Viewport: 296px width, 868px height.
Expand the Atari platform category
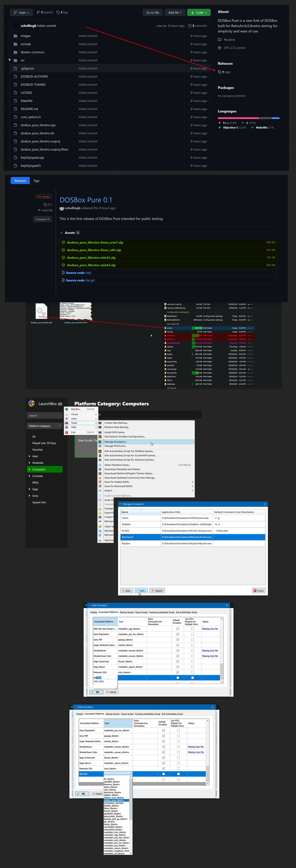(30, 456)
